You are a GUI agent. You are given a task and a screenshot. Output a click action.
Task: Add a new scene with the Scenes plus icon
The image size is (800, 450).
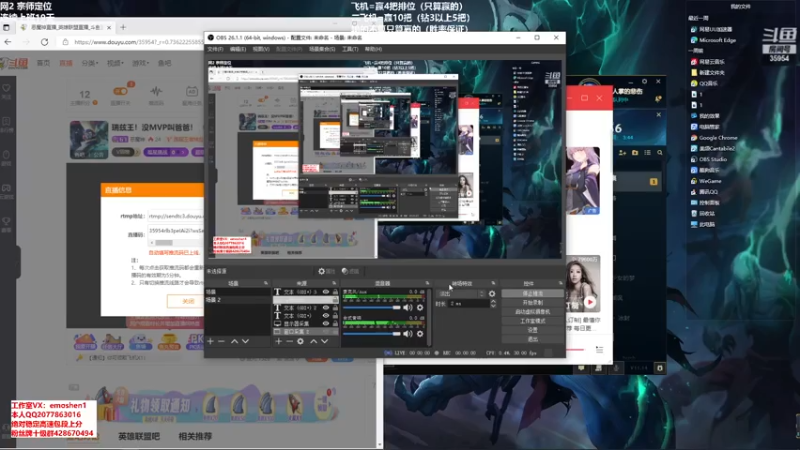(210, 341)
